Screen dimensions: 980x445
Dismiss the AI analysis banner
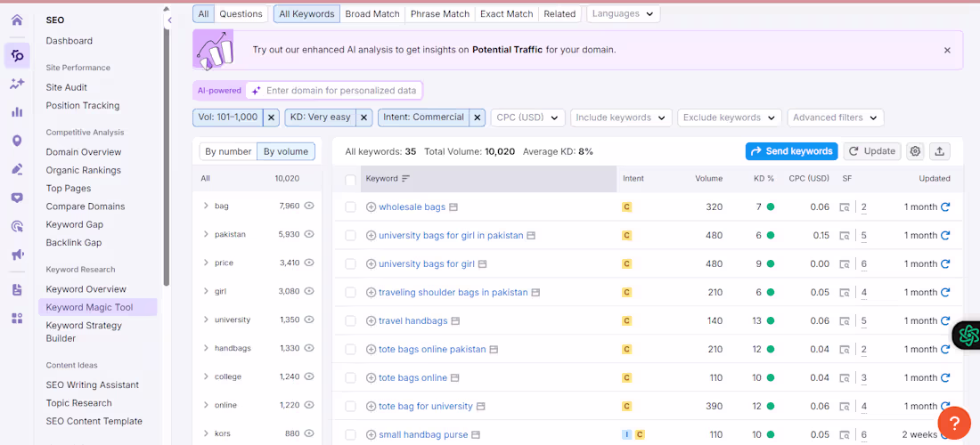(x=948, y=50)
